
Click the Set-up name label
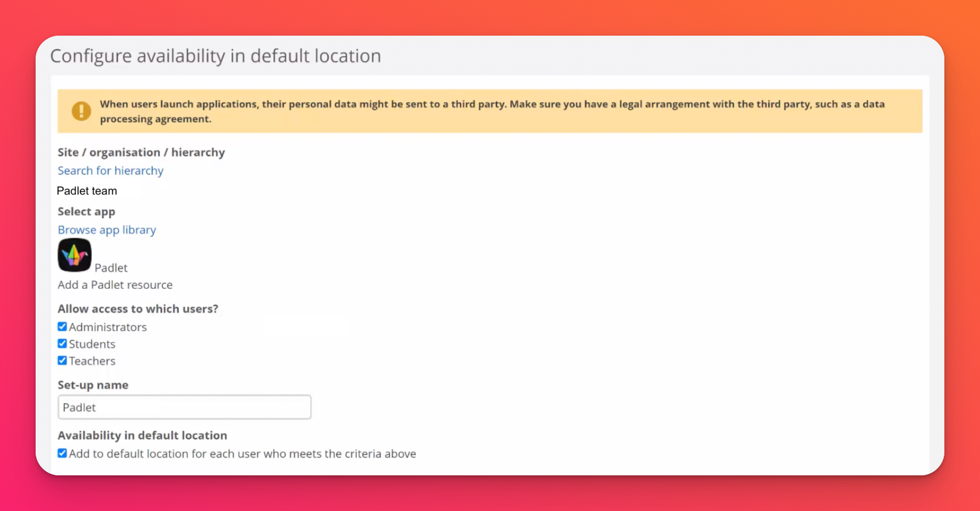(x=93, y=385)
